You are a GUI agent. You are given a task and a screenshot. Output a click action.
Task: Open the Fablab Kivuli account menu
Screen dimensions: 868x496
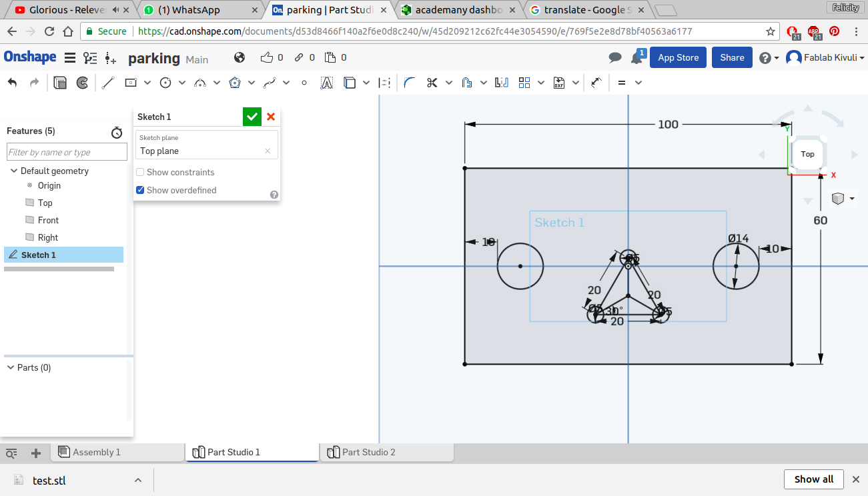click(x=825, y=58)
